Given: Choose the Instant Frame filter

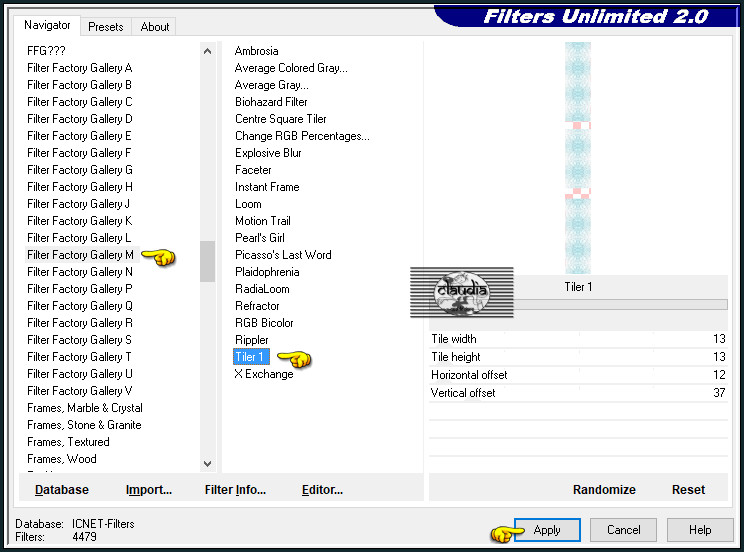Looking at the screenshot, I should click(267, 187).
